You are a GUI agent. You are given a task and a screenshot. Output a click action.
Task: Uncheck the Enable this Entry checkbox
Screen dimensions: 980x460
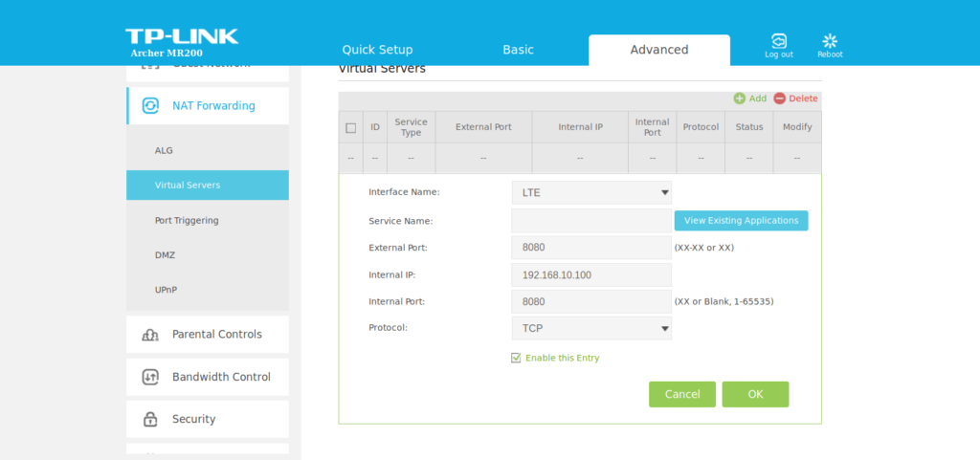pos(516,358)
